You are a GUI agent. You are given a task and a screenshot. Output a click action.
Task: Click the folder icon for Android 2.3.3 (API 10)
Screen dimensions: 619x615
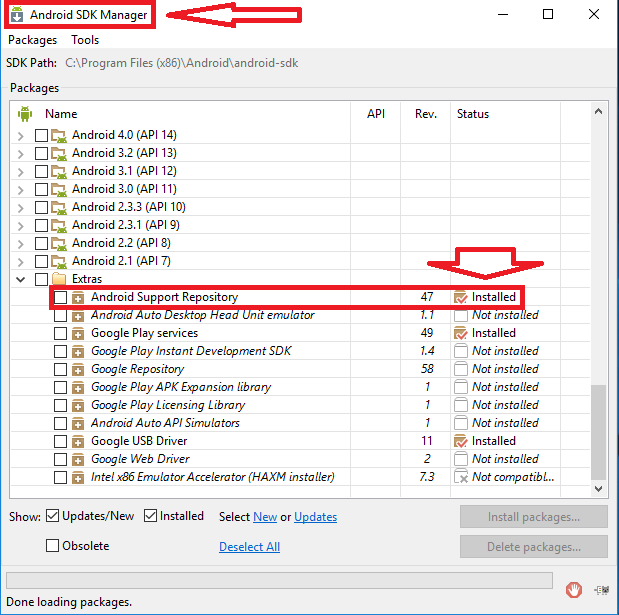tap(59, 207)
